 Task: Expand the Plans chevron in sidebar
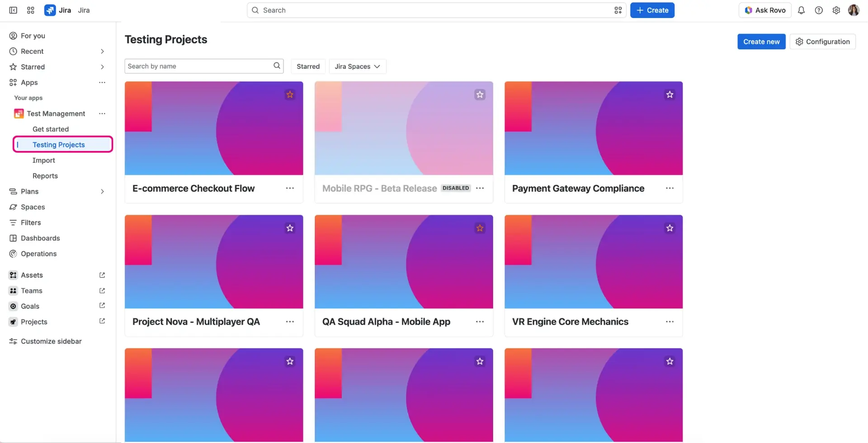click(102, 191)
